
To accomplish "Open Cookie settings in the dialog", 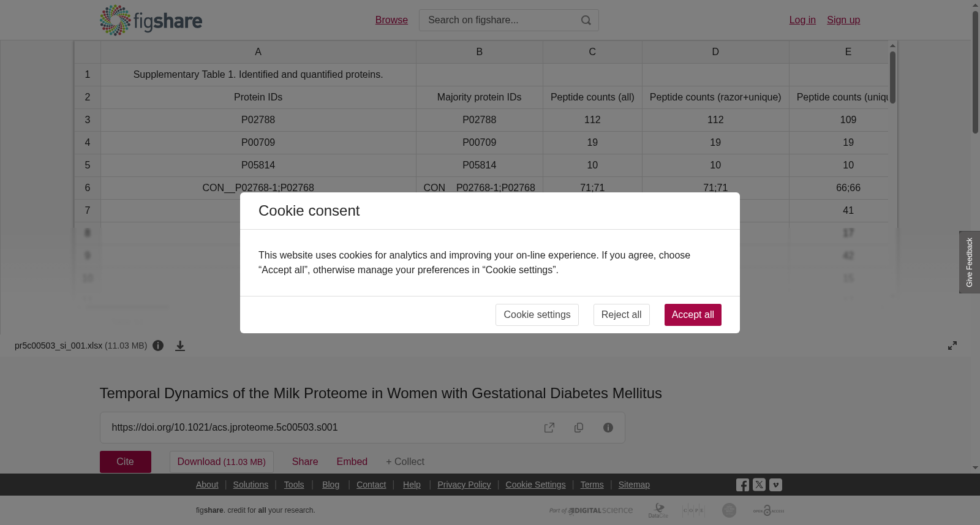I will coord(537,315).
